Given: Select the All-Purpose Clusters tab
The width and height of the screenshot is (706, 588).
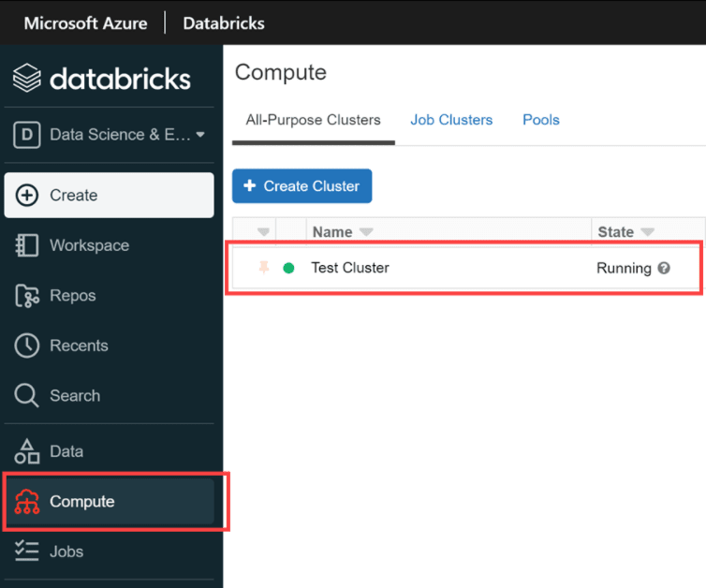Looking at the screenshot, I should coord(313,120).
